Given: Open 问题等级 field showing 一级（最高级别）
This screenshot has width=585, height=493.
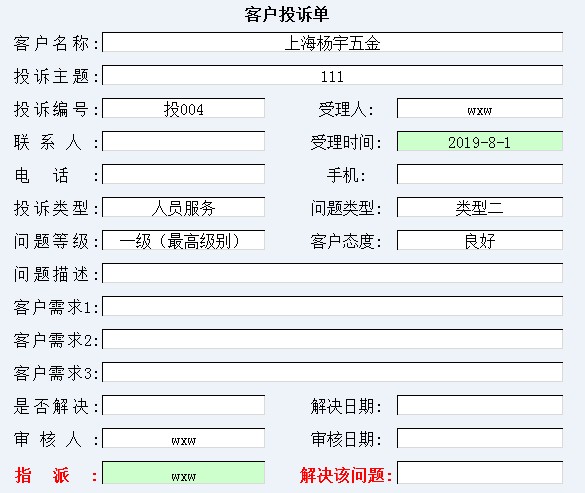Looking at the screenshot, I should point(184,240).
